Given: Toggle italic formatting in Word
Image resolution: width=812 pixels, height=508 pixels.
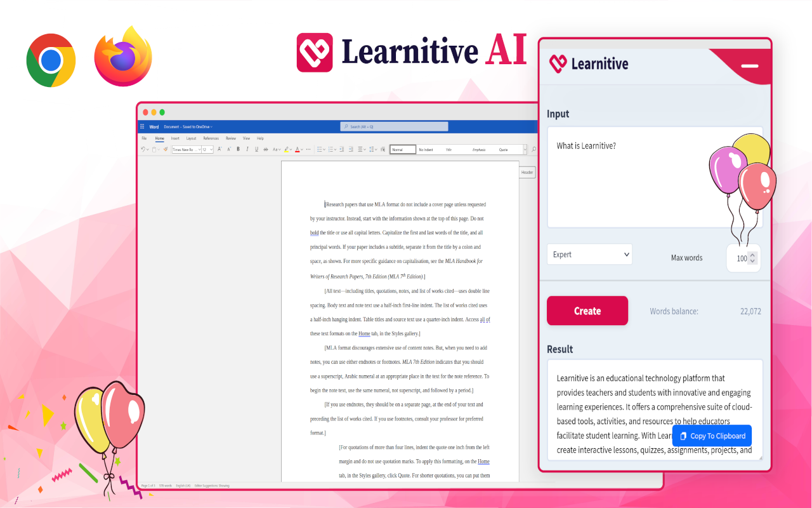Looking at the screenshot, I should tap(247, 149).
